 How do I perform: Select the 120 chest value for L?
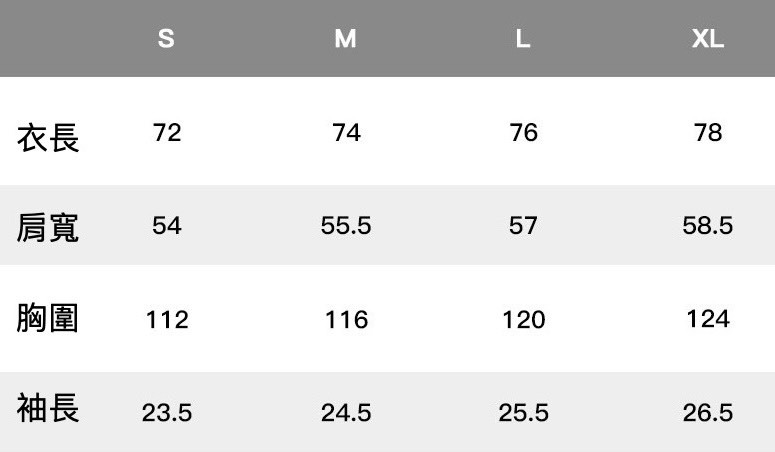pyautogui.click(x=524, y=320)
